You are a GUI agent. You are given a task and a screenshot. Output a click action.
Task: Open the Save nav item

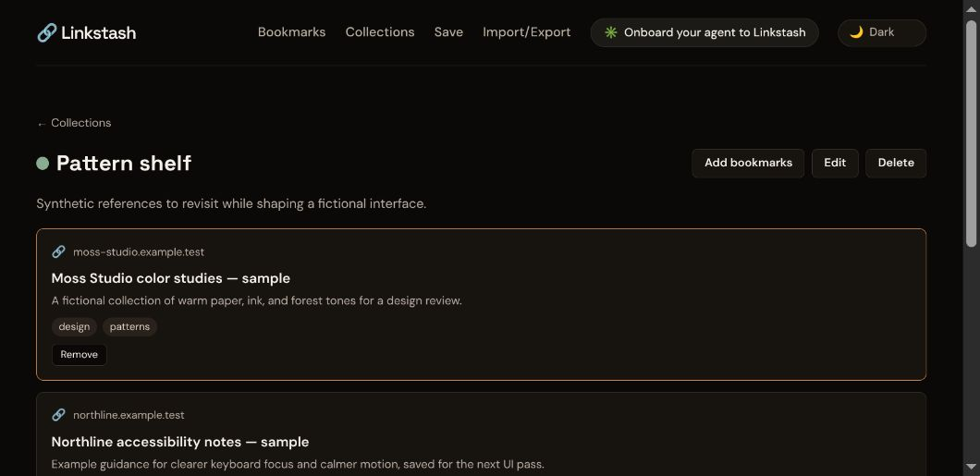(x=448, y=31)
